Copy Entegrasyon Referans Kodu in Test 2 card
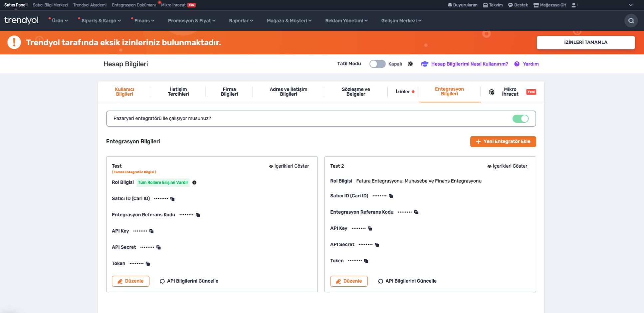The width and height of the screenshot is (644, 313). [416, 212]
